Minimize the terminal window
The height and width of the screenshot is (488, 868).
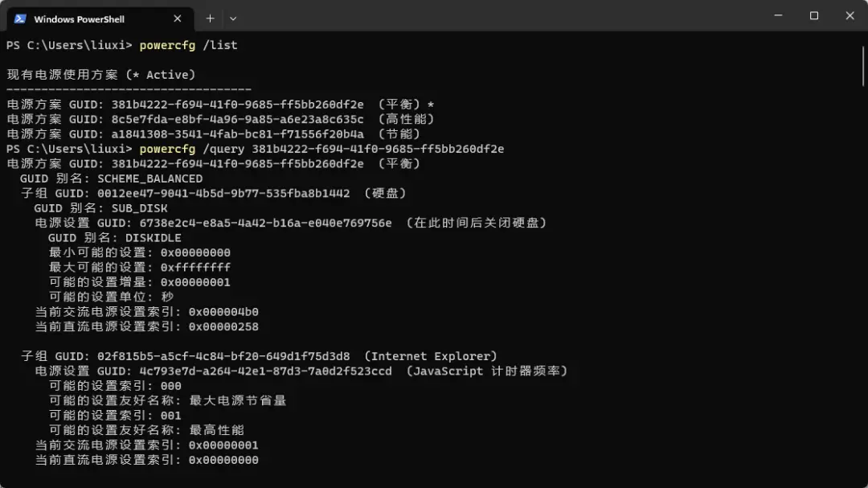[776, 15]
